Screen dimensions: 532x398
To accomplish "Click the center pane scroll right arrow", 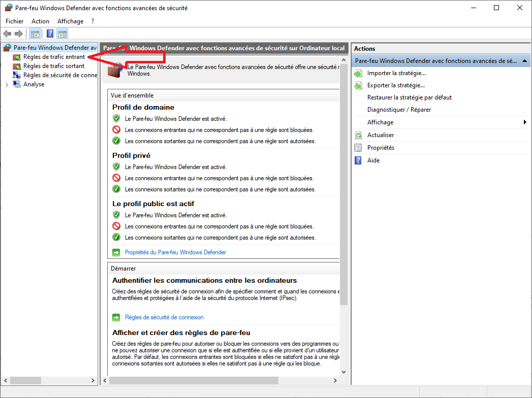I will tap(335, 380).
